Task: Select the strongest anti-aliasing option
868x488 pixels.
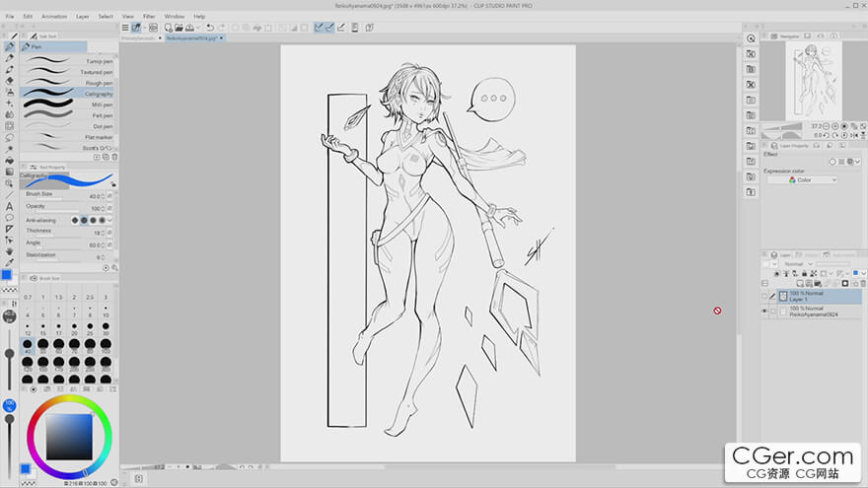Action: point(103,220)
